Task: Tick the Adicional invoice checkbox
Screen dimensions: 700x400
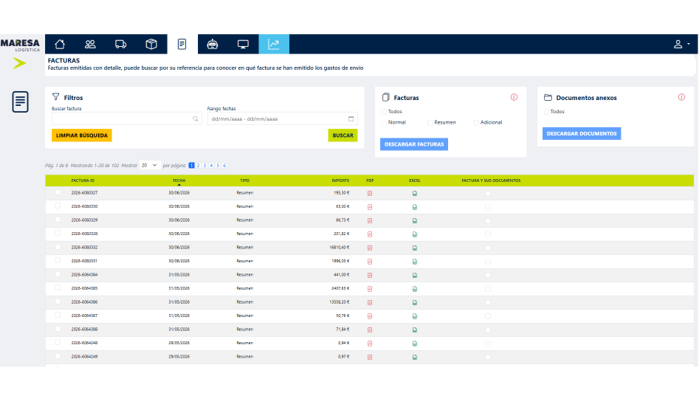Action: click(x=476, y=122)
